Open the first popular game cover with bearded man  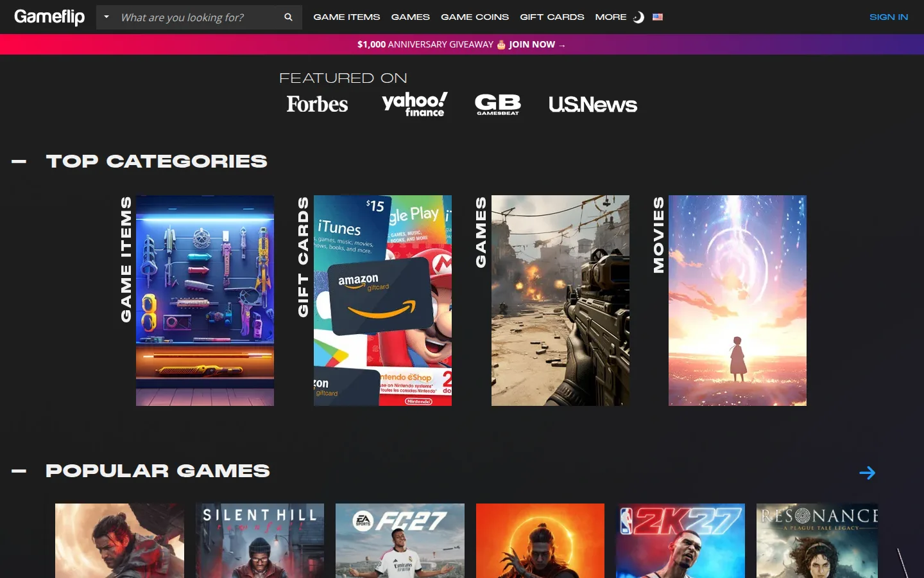point(119,541)
